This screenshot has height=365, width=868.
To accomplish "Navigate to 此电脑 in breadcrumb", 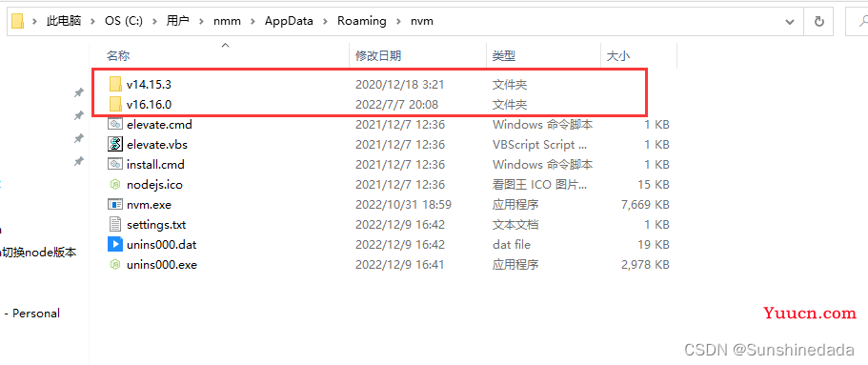I will click(64, 21).
